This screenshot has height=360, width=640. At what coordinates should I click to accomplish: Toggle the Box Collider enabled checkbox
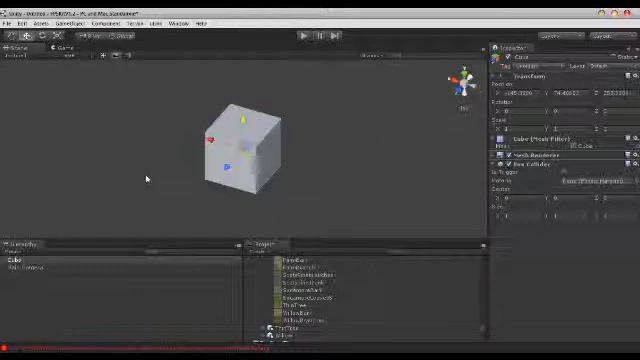(x=509, y=164)
